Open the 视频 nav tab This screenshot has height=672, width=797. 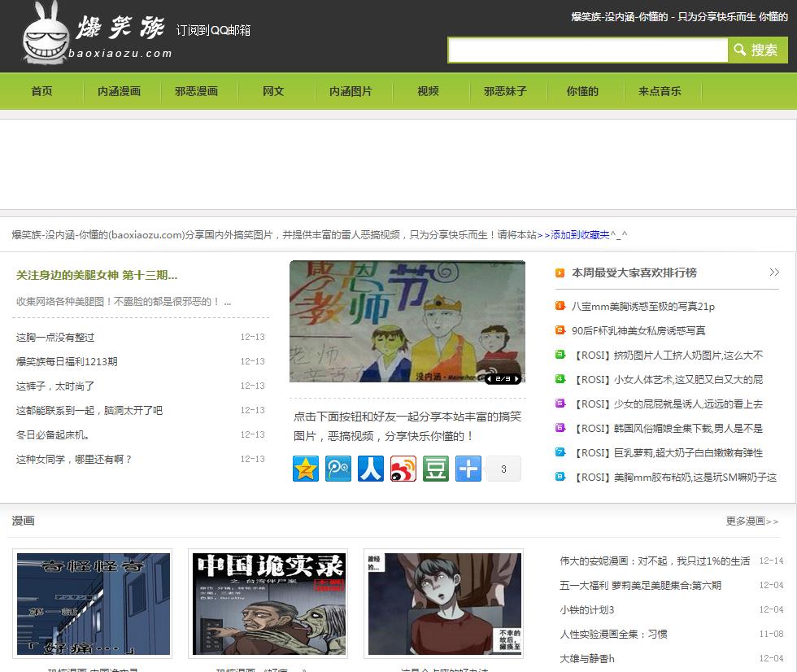click(x=428, y=91)
